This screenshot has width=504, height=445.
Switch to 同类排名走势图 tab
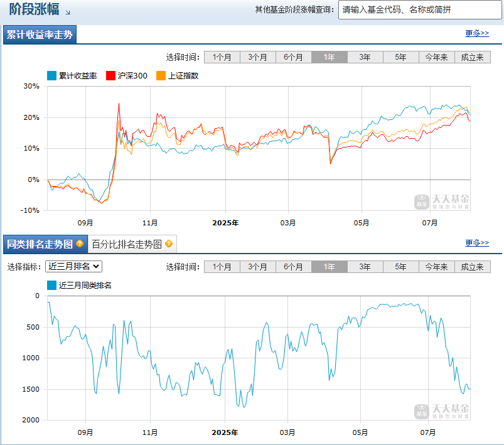pyautogui.click(x=45, y=244)
